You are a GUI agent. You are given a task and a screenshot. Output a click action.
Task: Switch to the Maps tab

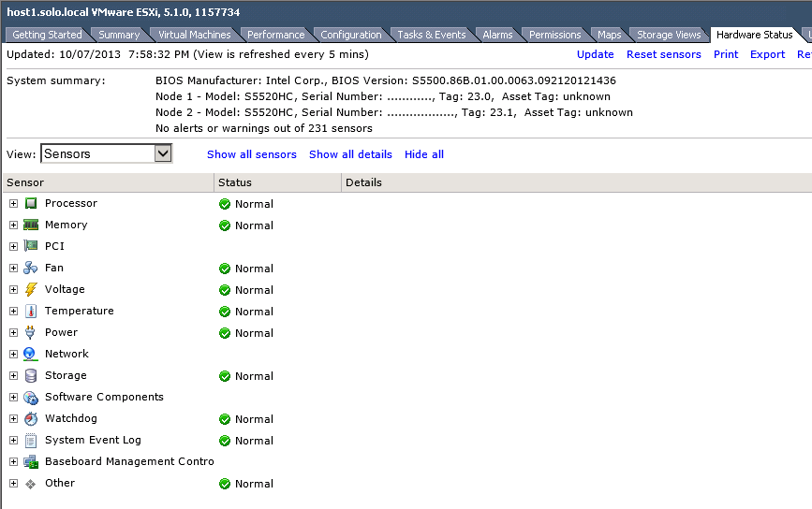click(x=609, y=35)
